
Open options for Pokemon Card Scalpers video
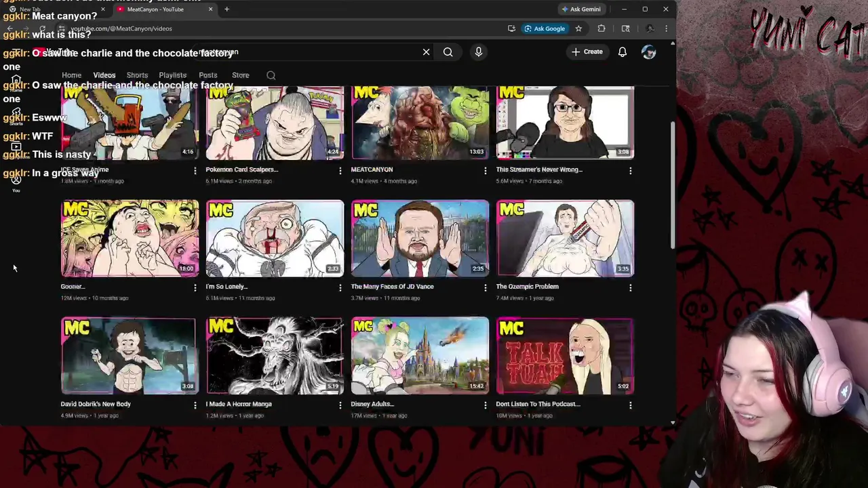tap(340, 171)
